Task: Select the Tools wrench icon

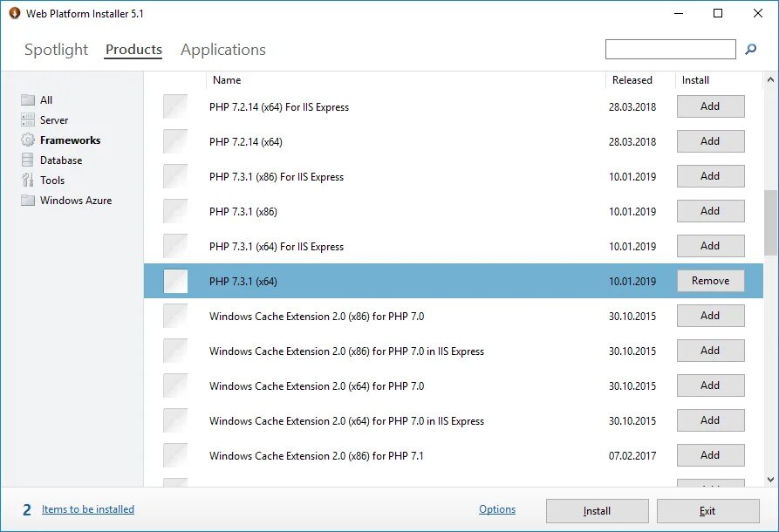Action: tap(28, 180)
